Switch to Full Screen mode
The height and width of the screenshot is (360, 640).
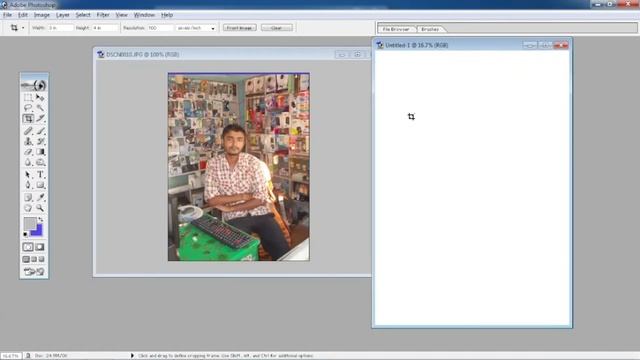[41, 259]
